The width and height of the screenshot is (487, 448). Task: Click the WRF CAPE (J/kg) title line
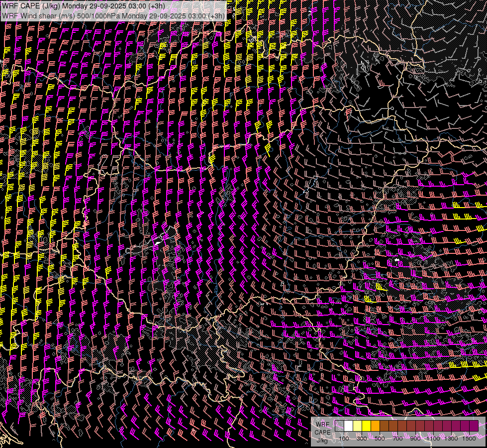[84, 6]
